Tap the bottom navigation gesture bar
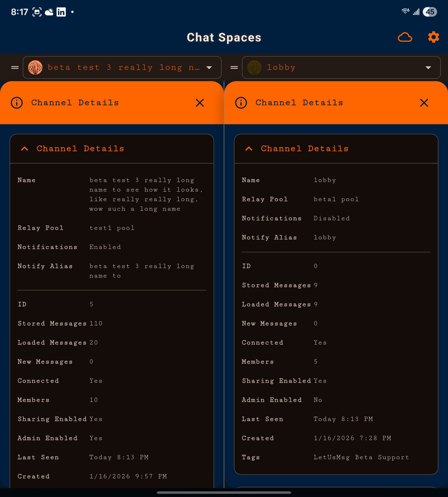The image size is (448, 497). coord(224,493)
